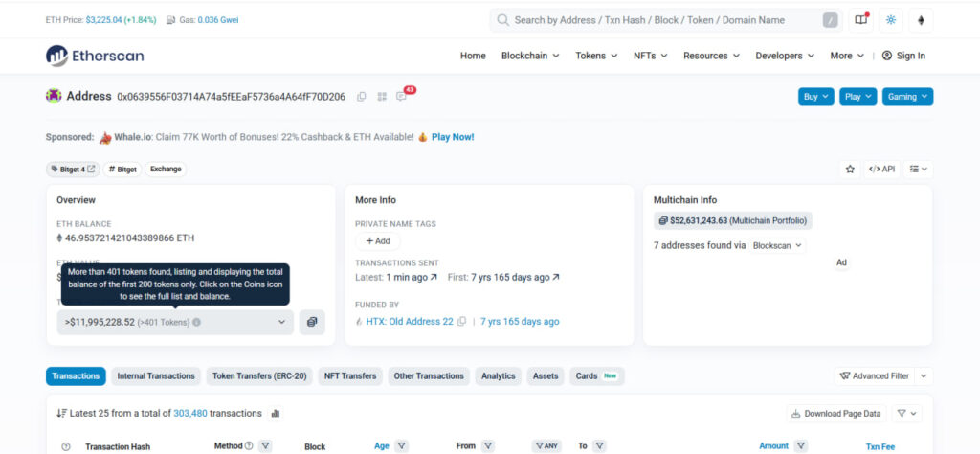Screen dimensions: 980x454
Task: Open the Blockscan addresses dropdown
Action: coord(777,246)
